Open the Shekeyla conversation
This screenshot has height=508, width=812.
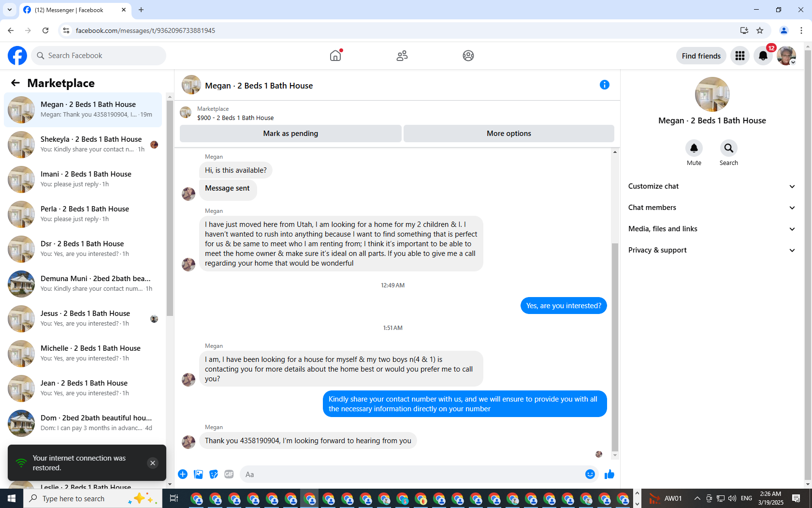click(x=83, y=145)
